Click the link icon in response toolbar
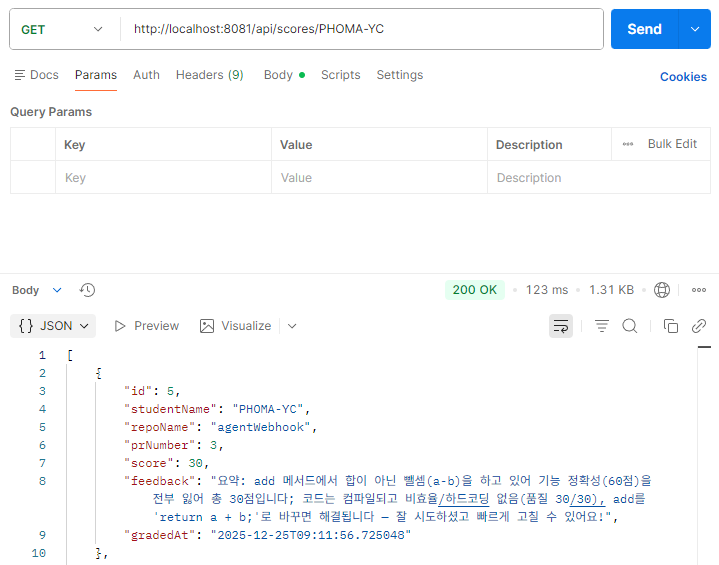 (x=699, y=326)
